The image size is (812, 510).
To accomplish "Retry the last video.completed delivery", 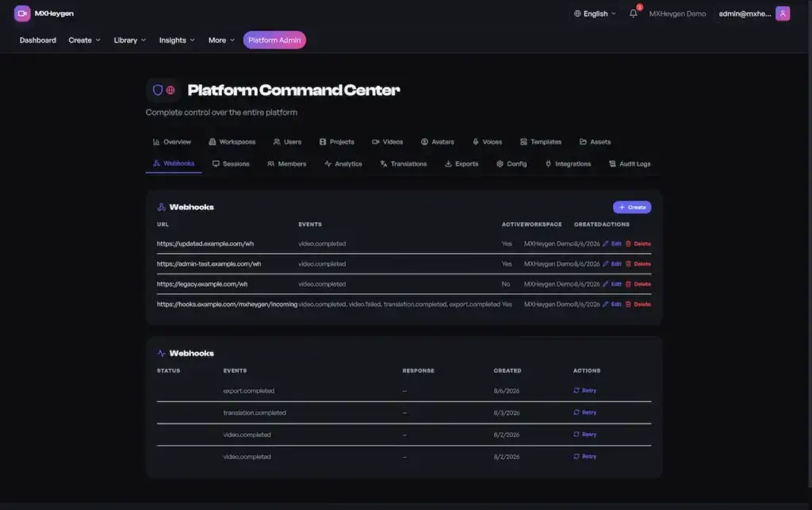I will coord(584,456).
